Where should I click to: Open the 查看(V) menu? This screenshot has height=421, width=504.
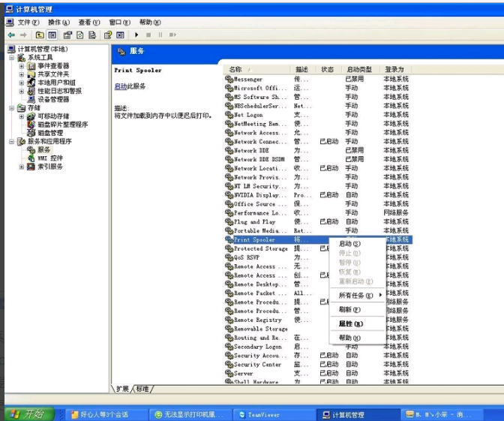[89, 23]
